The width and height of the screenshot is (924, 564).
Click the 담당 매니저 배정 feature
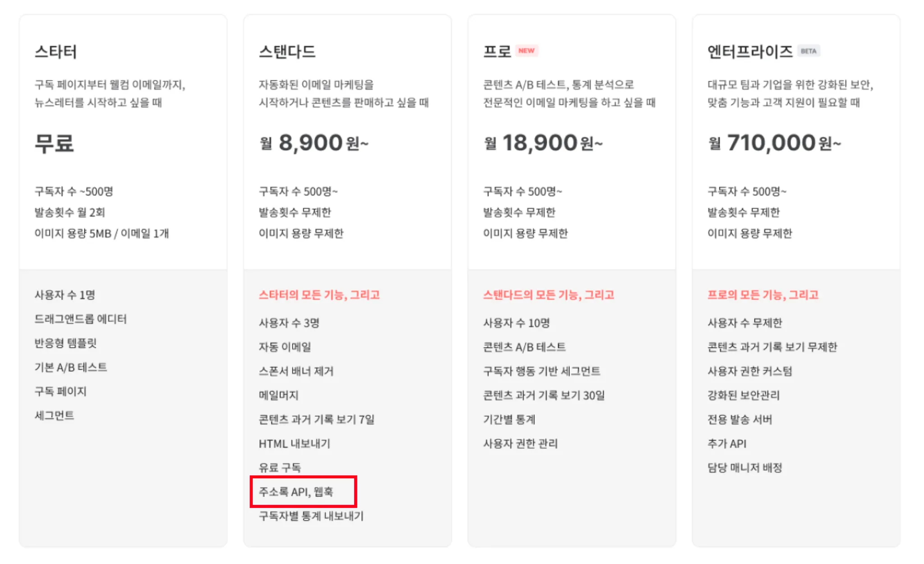(744, 467)
